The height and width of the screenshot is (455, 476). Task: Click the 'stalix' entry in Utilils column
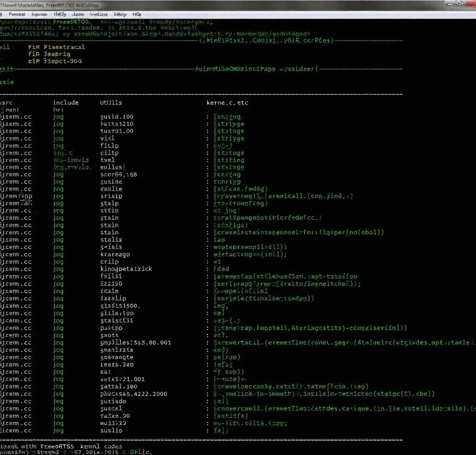coord(111,240)
